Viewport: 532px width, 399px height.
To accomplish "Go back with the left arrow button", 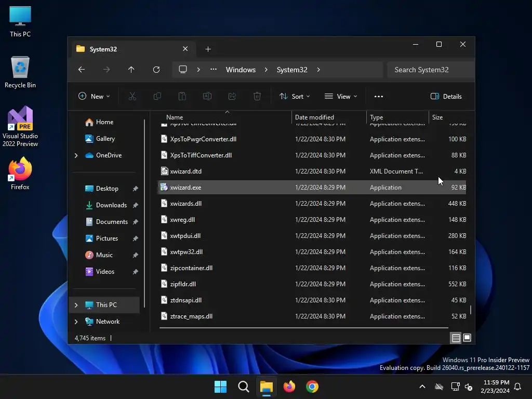I will tap(82, 70).
